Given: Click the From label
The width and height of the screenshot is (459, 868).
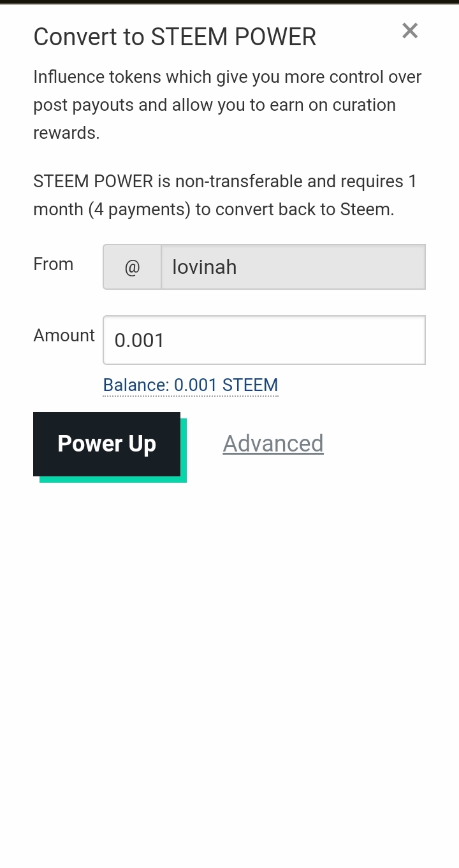Looking at the screenshot, I should 54,264.
